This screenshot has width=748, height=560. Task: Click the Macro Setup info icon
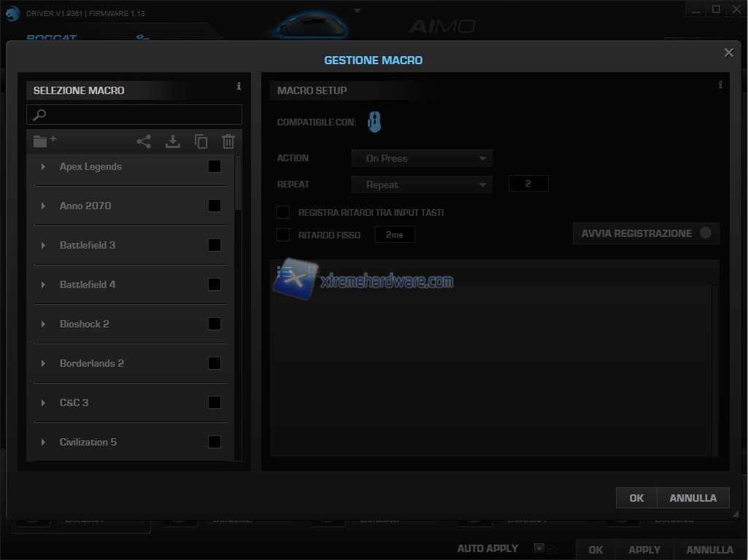click(720, 85)
